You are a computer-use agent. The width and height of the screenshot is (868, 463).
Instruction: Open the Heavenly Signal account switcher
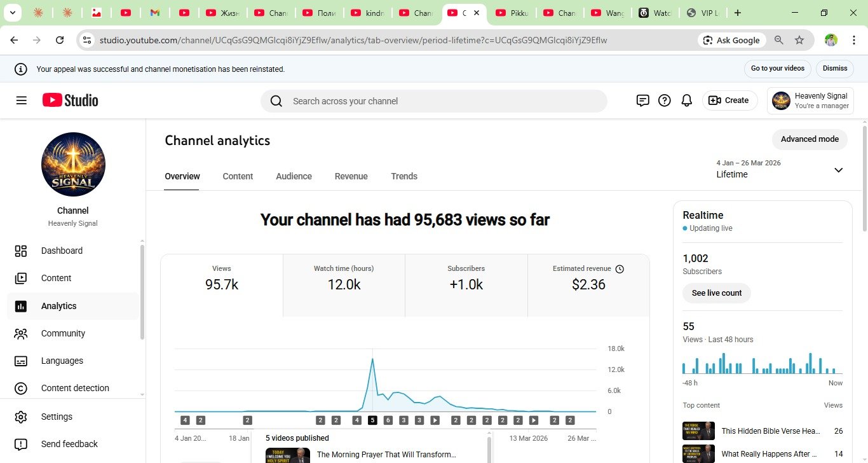pyautogui.click(x=810, y=100)
